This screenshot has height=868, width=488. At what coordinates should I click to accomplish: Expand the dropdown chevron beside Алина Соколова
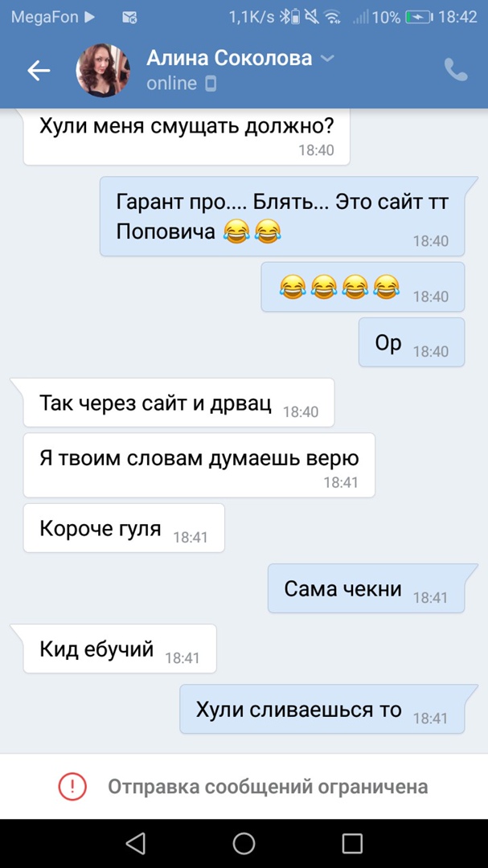tap(328, 58)
